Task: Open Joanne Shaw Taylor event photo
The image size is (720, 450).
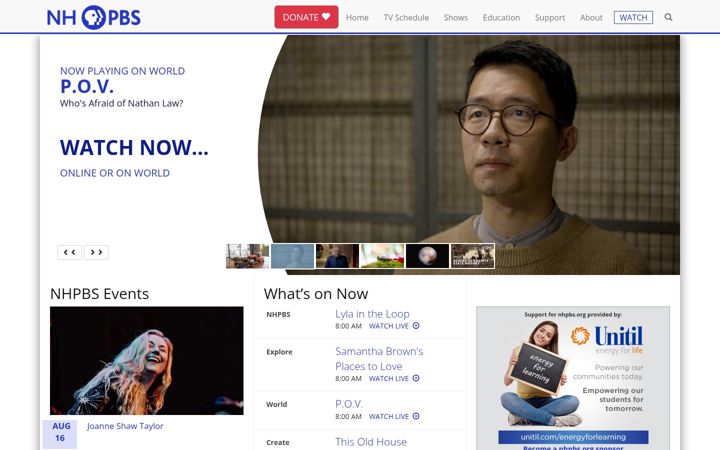Action: 147,360
